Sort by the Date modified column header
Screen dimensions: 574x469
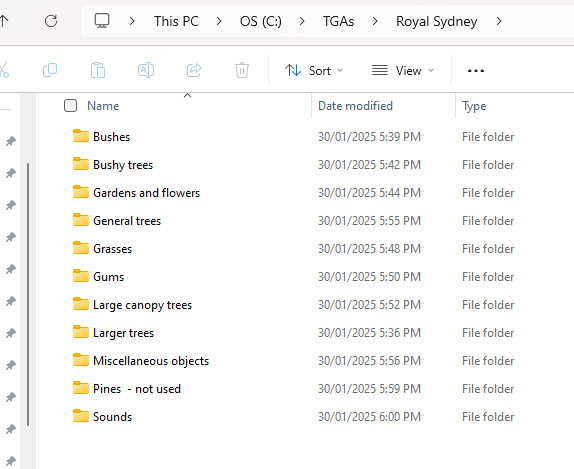(x=355, y=106)
